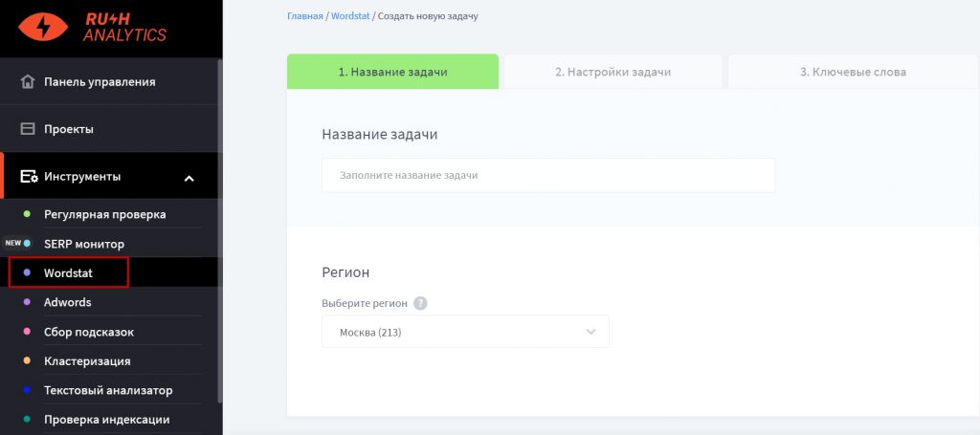Open Сбор подсказок tool

[89, 332]
